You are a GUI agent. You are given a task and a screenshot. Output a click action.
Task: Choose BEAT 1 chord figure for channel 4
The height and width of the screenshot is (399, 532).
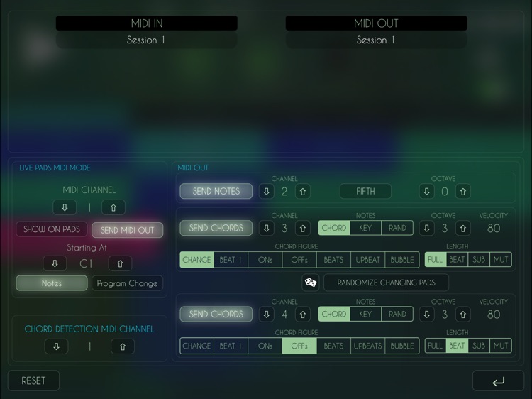(231, 346)
